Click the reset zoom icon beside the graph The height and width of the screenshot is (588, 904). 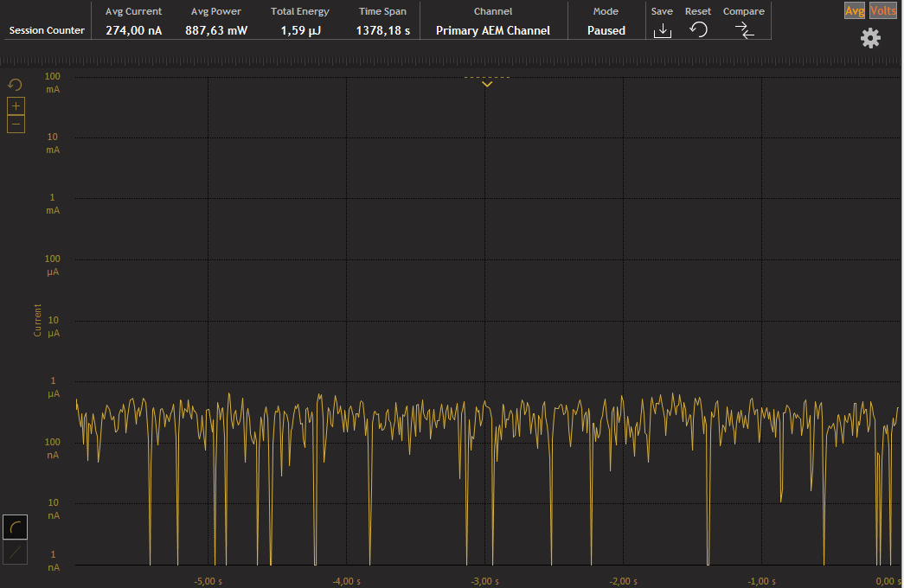[x=15, y=85]
